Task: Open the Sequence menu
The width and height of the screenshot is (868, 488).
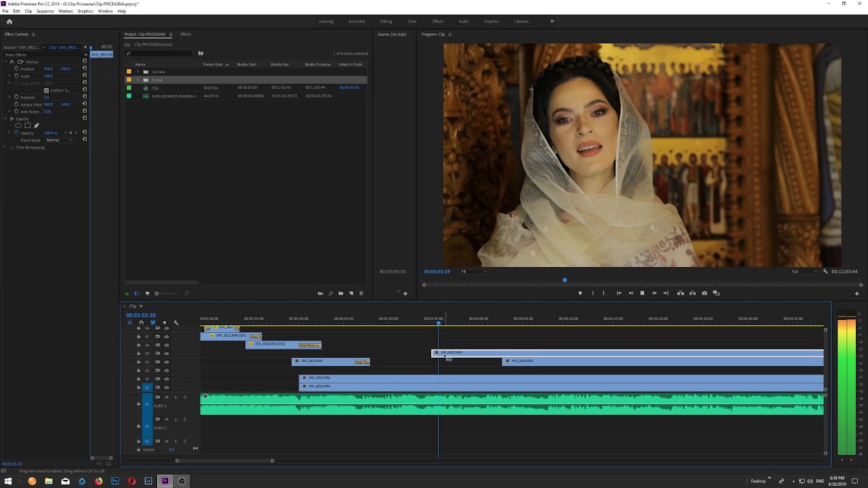Action: click(45, 11)
